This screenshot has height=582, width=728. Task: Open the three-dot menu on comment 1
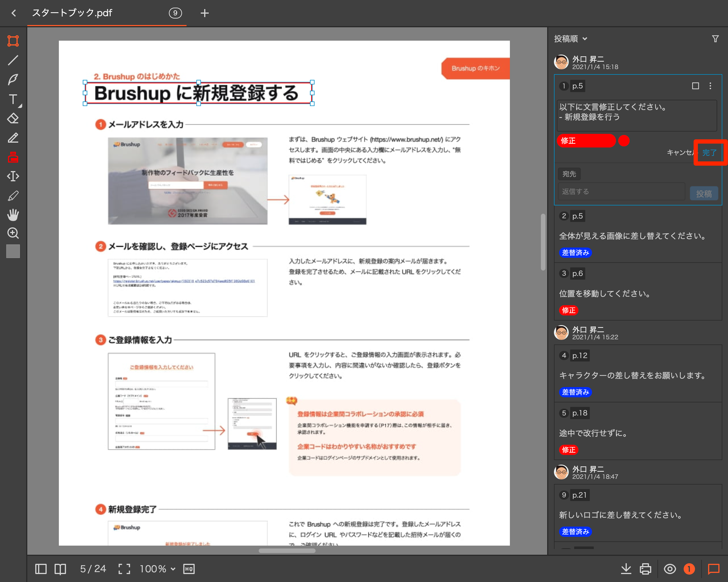(x=710, y=86)
